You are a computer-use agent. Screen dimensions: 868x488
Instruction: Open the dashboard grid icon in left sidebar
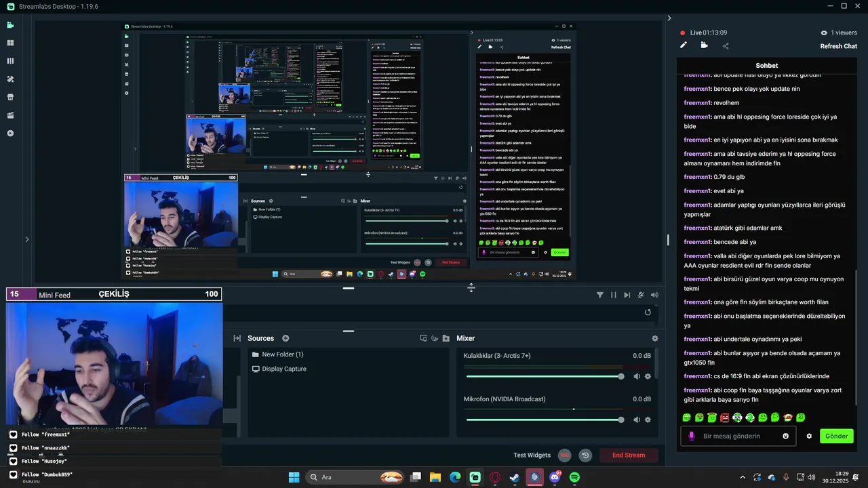(x=10, y=43)
